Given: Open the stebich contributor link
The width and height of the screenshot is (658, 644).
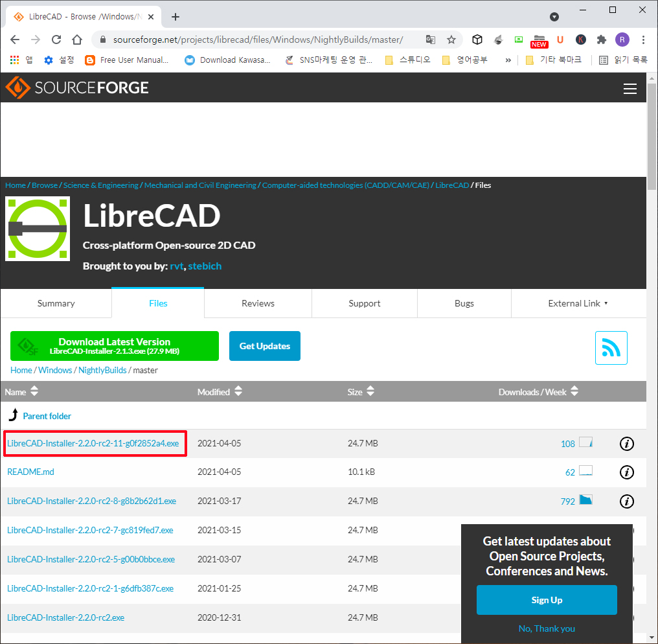Looking at the screenshot, I should tap(205, 266).
